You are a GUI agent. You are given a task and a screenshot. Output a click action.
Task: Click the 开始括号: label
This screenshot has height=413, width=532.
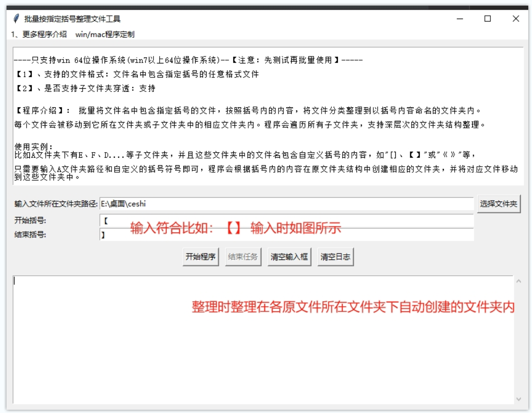click(30, 220)
